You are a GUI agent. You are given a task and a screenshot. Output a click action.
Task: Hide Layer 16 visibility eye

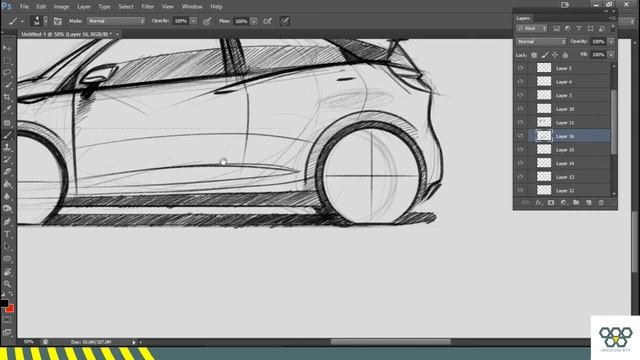[520, 136]
